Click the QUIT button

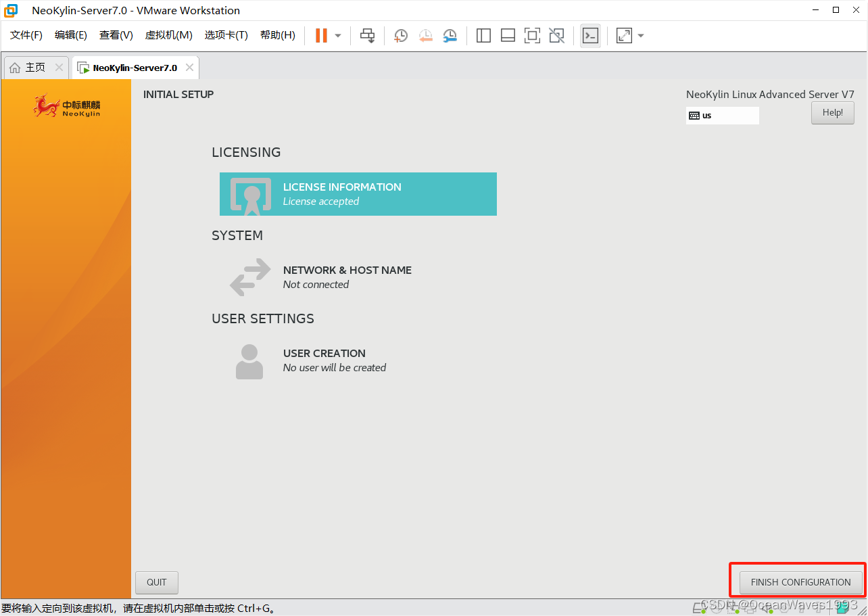click(157, 582)
